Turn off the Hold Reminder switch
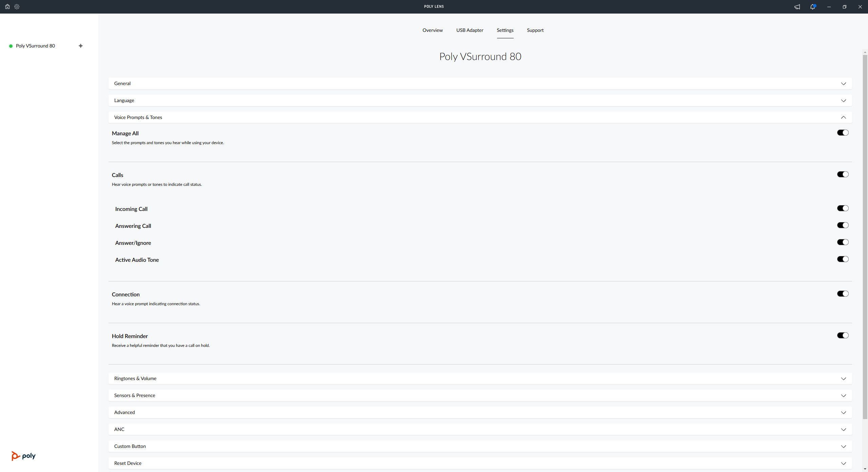 point(843,335)
